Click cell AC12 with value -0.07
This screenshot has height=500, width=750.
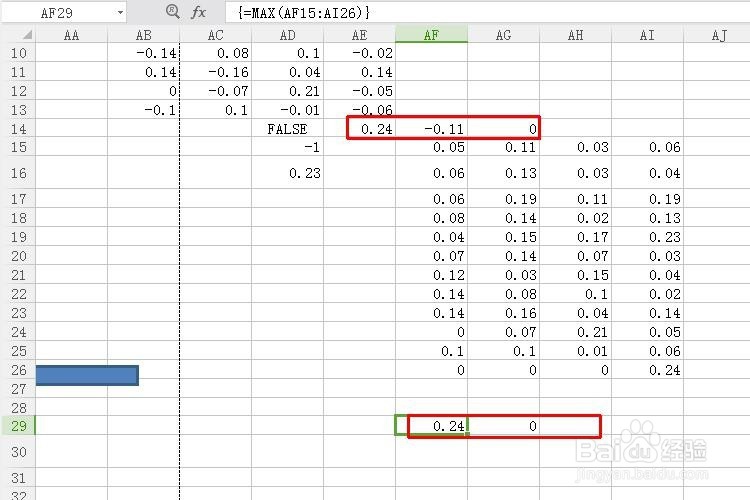click(x=216, y=90)
